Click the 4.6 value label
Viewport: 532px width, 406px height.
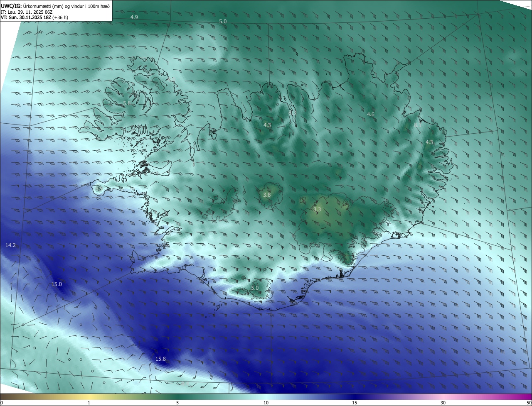(x=371, y=114)
